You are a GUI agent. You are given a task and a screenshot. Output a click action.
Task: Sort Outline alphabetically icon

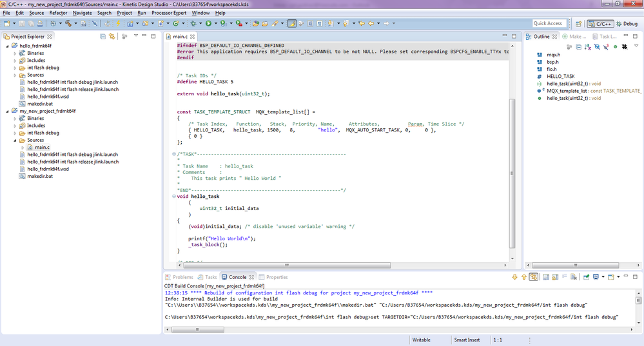(588, 47)
